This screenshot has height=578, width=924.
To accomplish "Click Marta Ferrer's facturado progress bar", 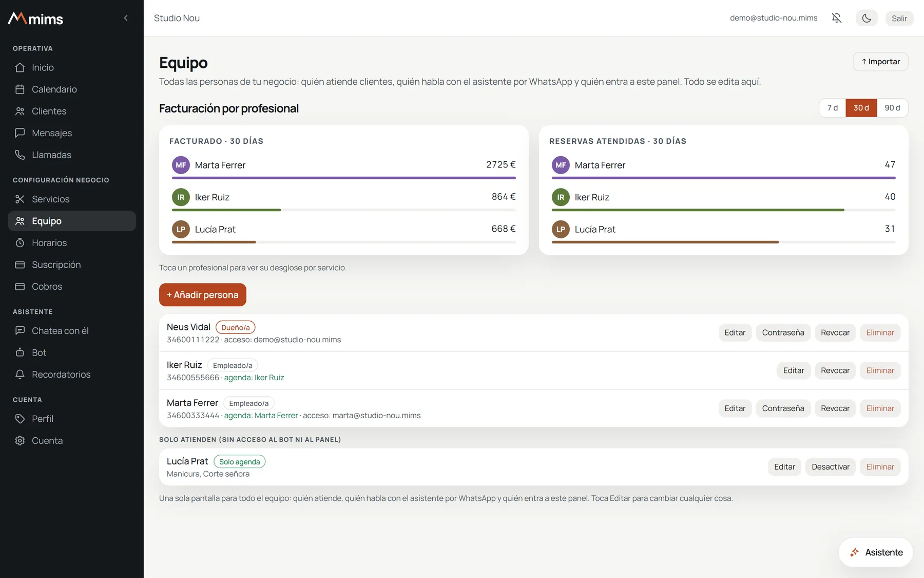I will tap(344, 178).
